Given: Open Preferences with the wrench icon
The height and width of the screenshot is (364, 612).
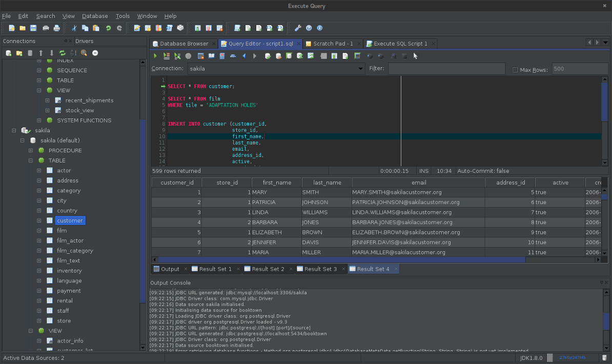Looking at the screenshot, I should pos(298,28).
